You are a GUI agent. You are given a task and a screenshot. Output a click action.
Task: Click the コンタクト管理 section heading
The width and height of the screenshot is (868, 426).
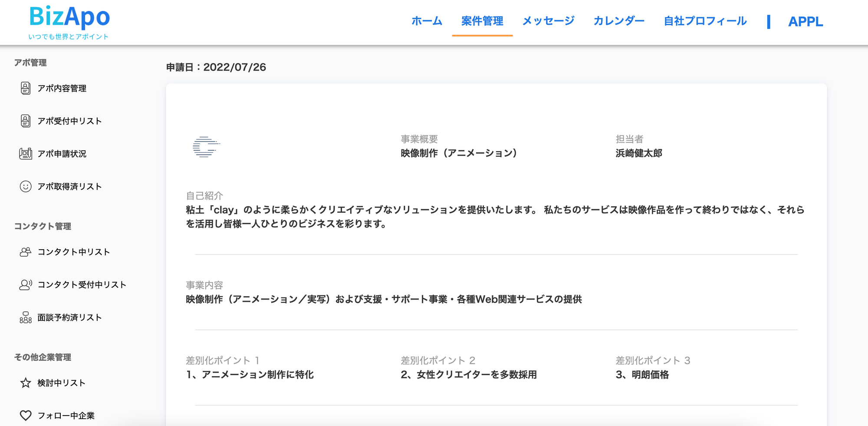coord(43,226)
